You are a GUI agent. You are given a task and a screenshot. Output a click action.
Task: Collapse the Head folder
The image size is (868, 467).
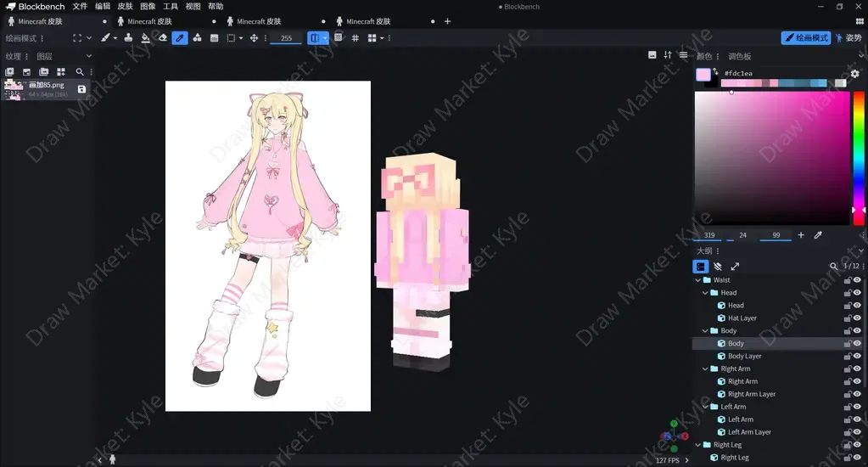pyautogui.click(x=705, y=292)
